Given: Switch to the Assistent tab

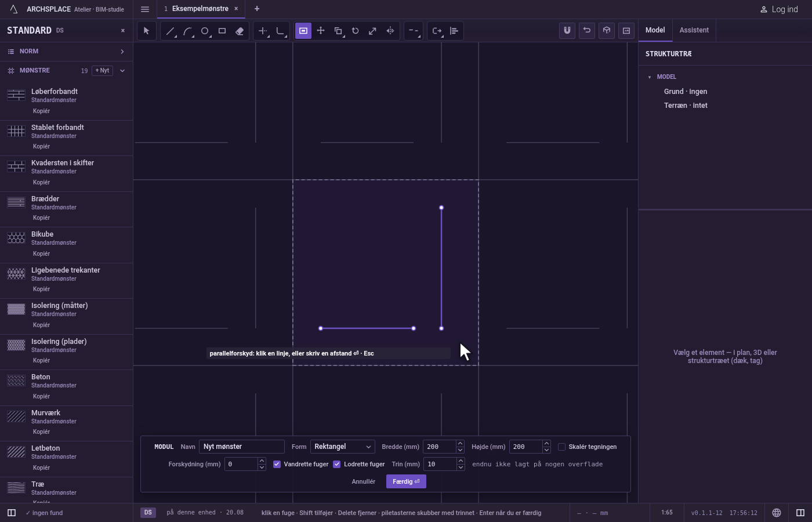Looking at the screenshot, I should click(694, 30).
